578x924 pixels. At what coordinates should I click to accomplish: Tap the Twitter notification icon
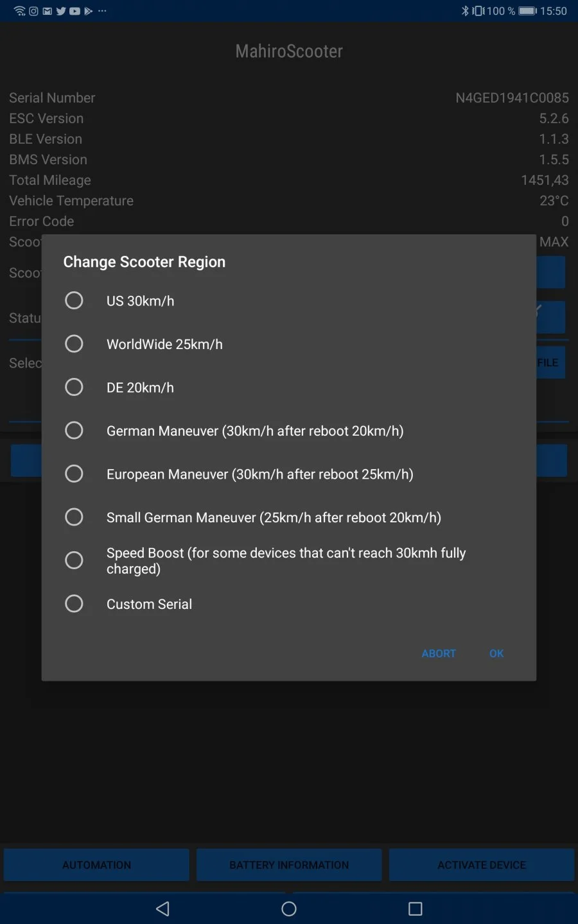click(x=61, y=11)
